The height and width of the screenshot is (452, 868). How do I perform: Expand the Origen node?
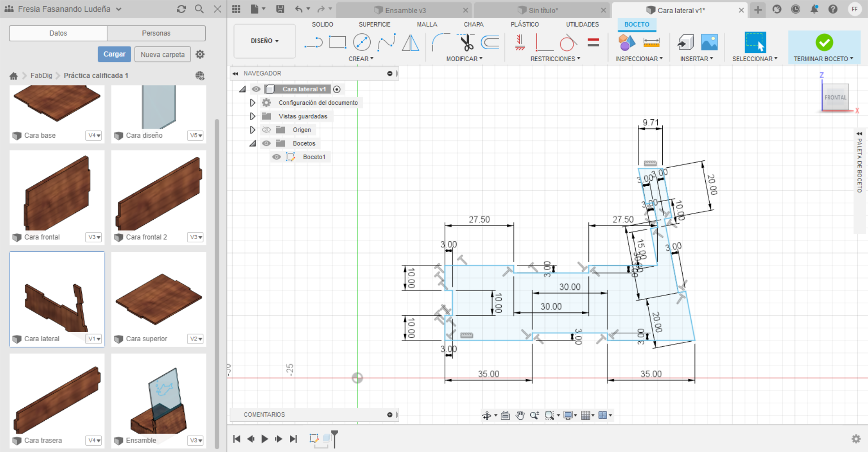point(252,130)
